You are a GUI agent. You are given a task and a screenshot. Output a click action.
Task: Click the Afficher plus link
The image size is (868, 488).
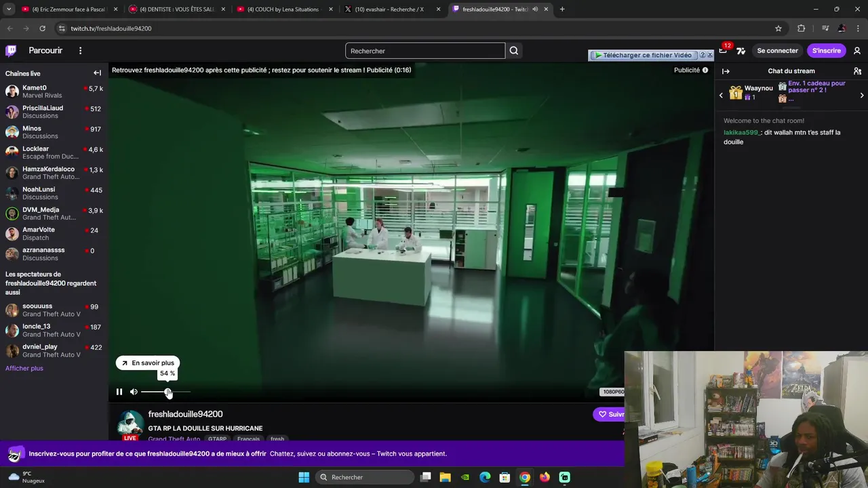point(24,369)
